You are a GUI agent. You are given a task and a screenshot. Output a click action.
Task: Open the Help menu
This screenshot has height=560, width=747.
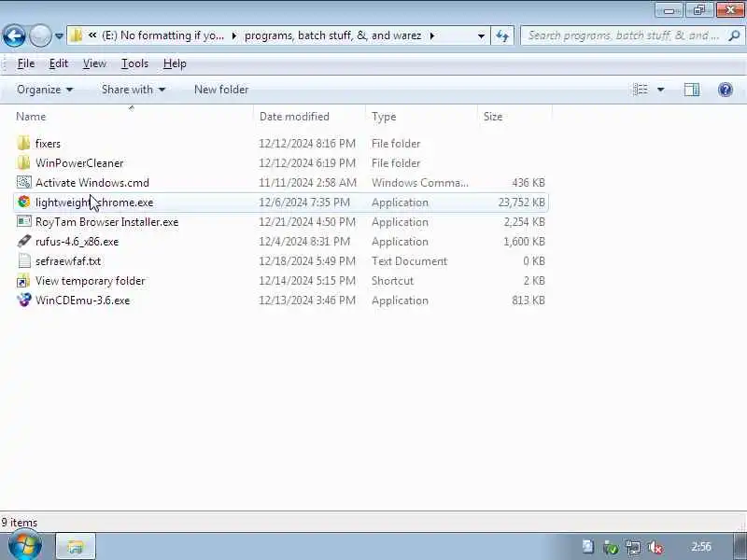coord(175,63)
